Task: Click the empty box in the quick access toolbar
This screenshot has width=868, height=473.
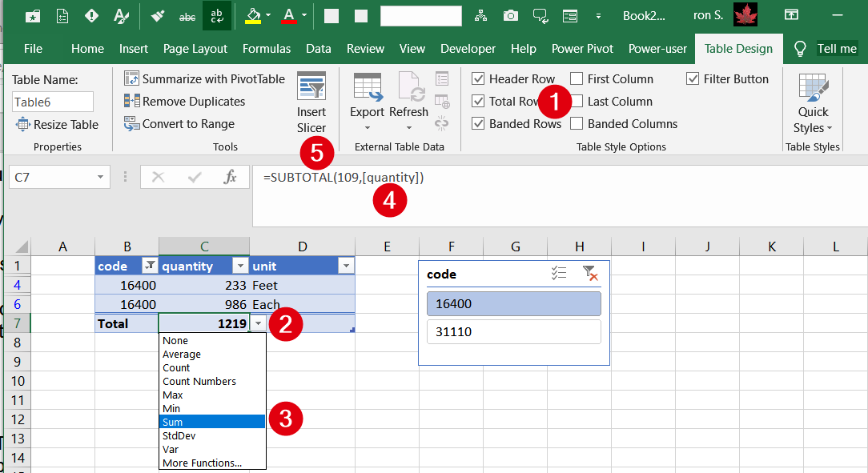Action: click(x=420, y=16)
